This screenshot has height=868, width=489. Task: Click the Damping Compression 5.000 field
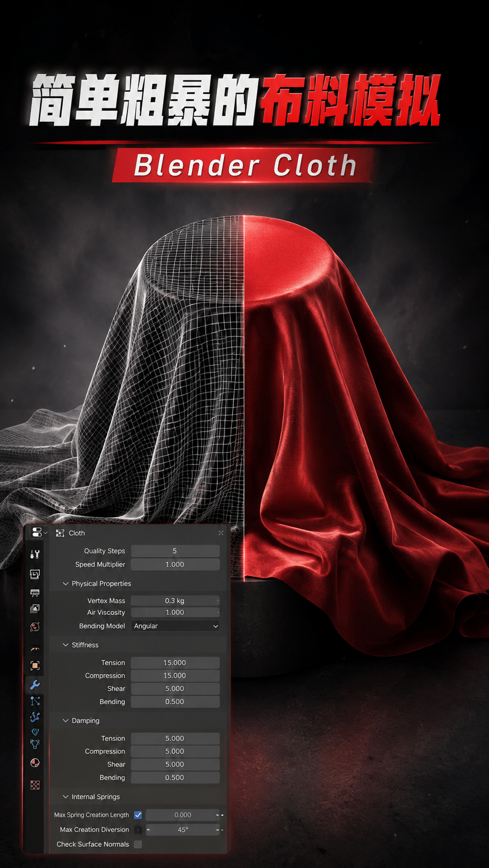click(175, 751)
